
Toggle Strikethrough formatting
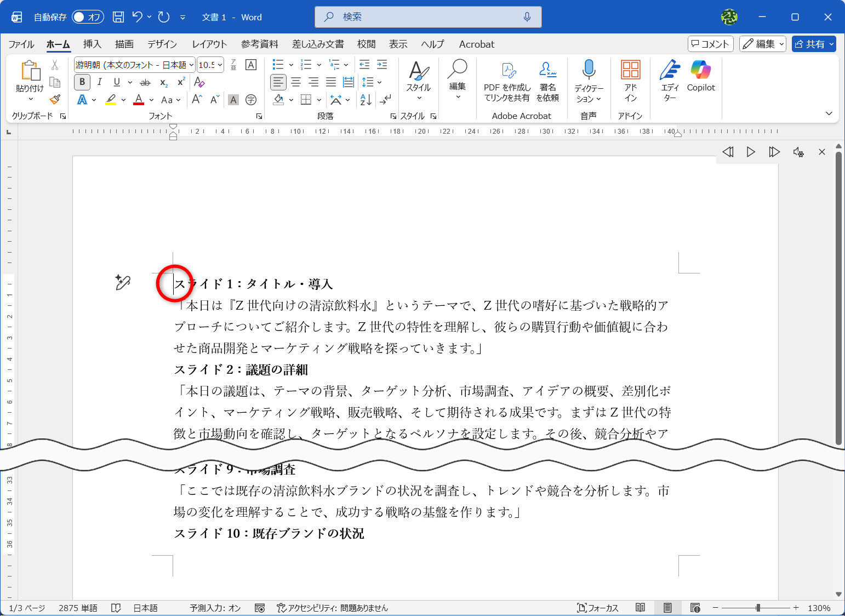point(145,82)
